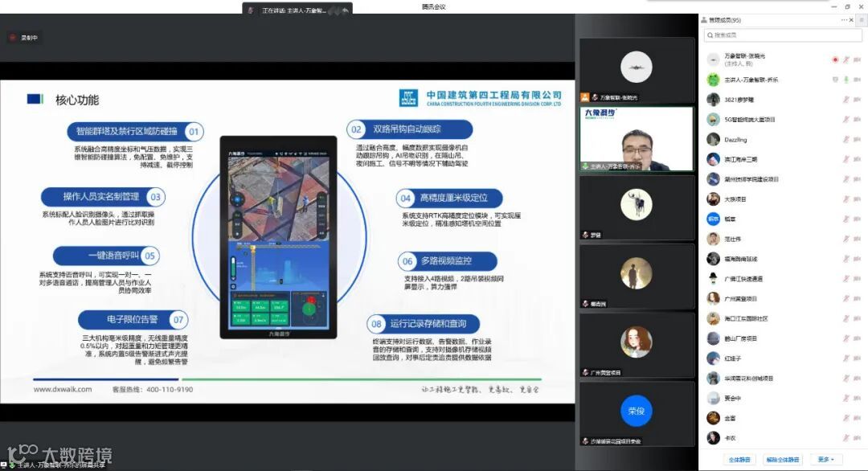Click the collapse button beside the panel close
This screenshot has height=471, width=868.
click(862, 20)
